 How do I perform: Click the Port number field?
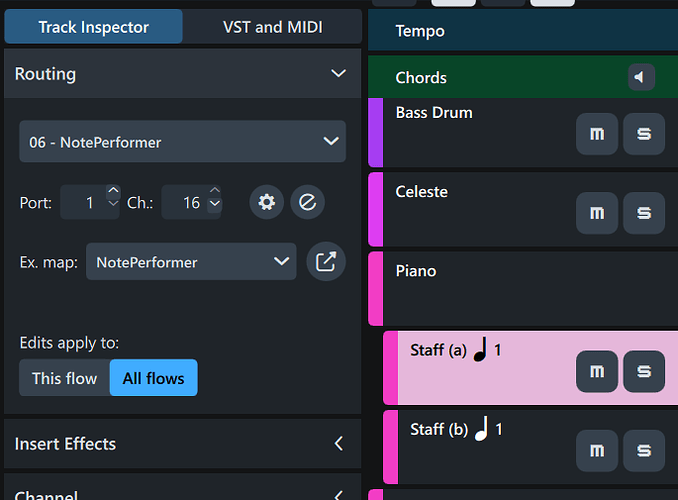pyautogui.click(x=84, y=203)
